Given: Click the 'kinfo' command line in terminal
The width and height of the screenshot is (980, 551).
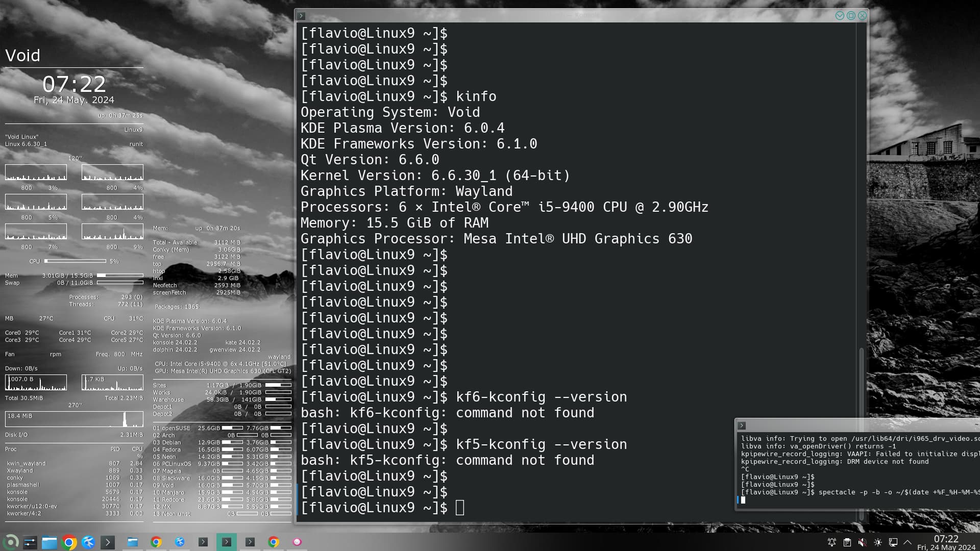Looking at the screenshot, I should pyautogui.click(x=399, y=96).
